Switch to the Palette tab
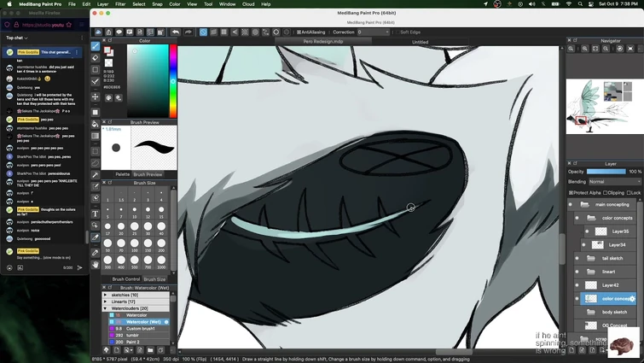 (x=123, y=174)
